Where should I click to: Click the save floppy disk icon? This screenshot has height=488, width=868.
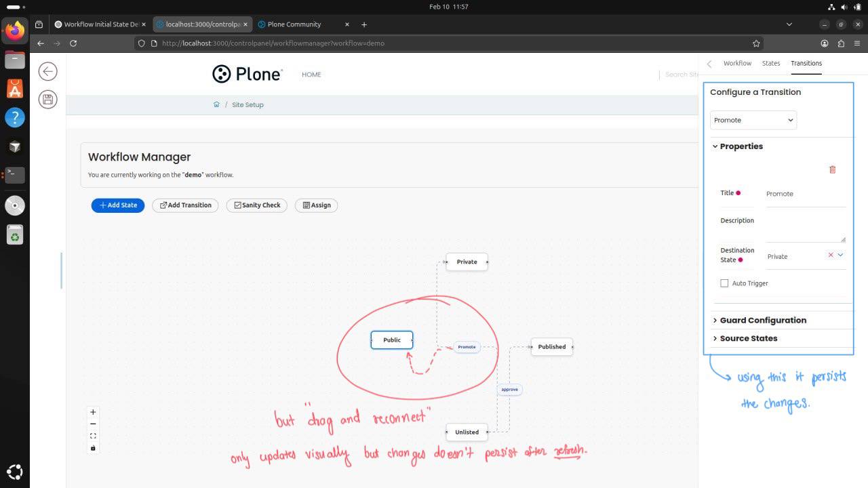[47, 100]
